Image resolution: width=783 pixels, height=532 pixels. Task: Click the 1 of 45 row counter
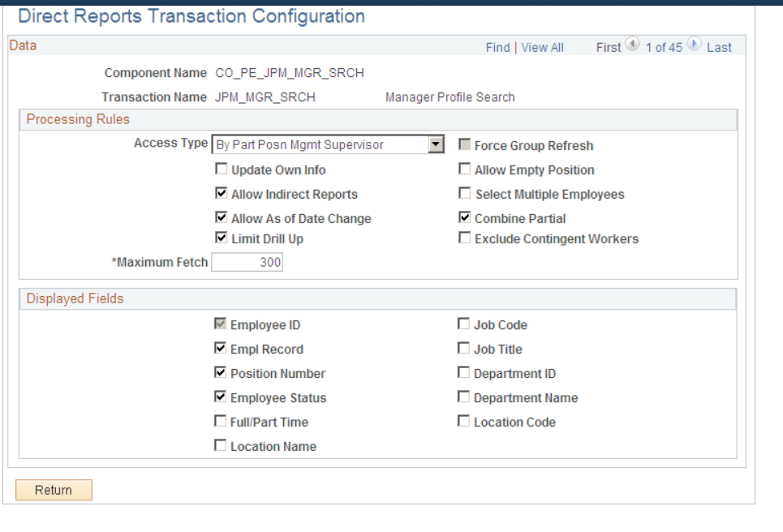[x=664, y=47]
